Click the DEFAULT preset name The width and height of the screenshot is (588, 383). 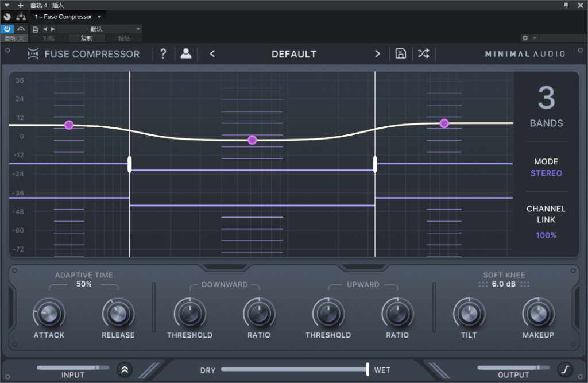294,54
